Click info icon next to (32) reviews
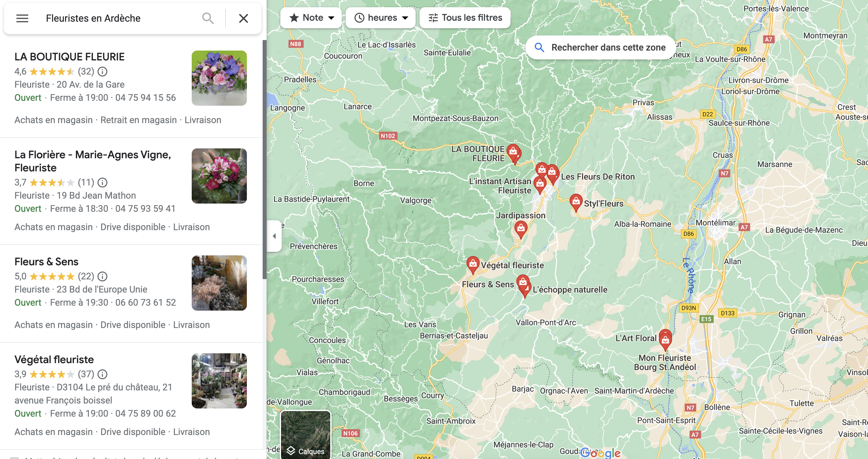 tap(102, 72)
